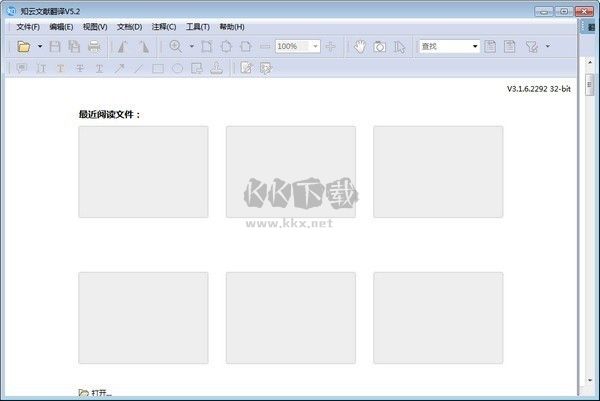
Task: Expand the search options dropdown arrow
Action: pyautogui.click(x=548, y=46)
